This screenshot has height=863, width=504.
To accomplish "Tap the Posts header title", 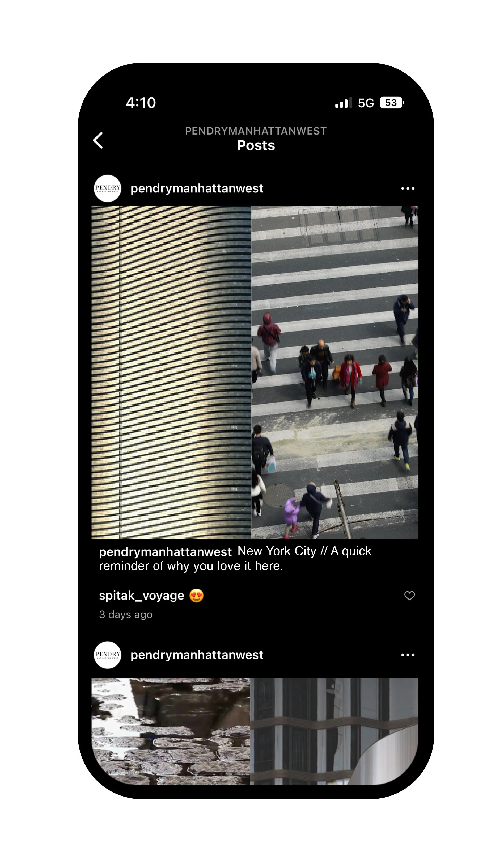I will 256,145.
